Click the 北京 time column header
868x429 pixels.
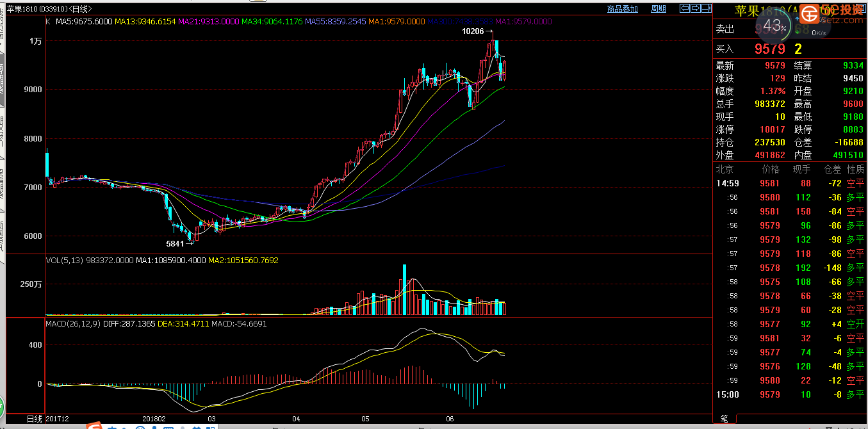725,170
